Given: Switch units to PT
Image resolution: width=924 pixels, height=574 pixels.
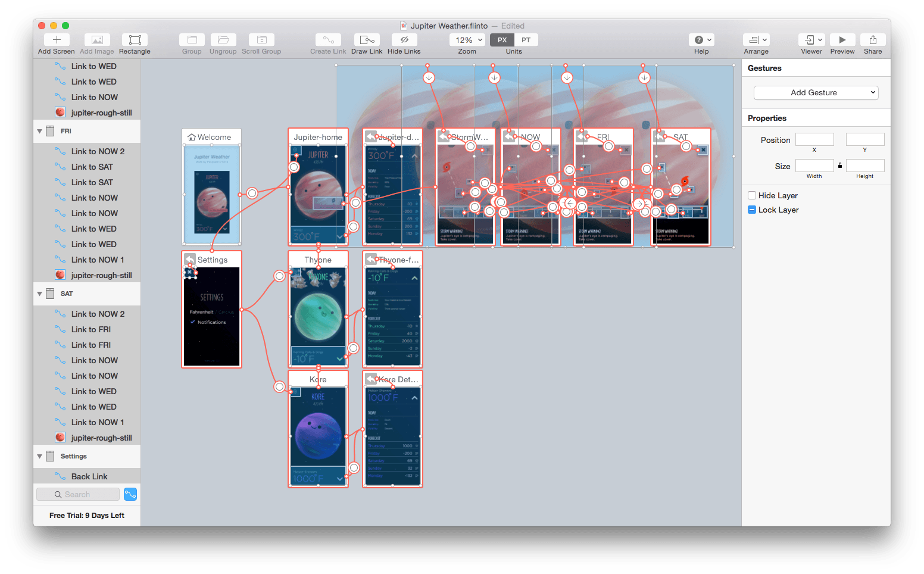Looking at the screenshot, I should 526,39.
